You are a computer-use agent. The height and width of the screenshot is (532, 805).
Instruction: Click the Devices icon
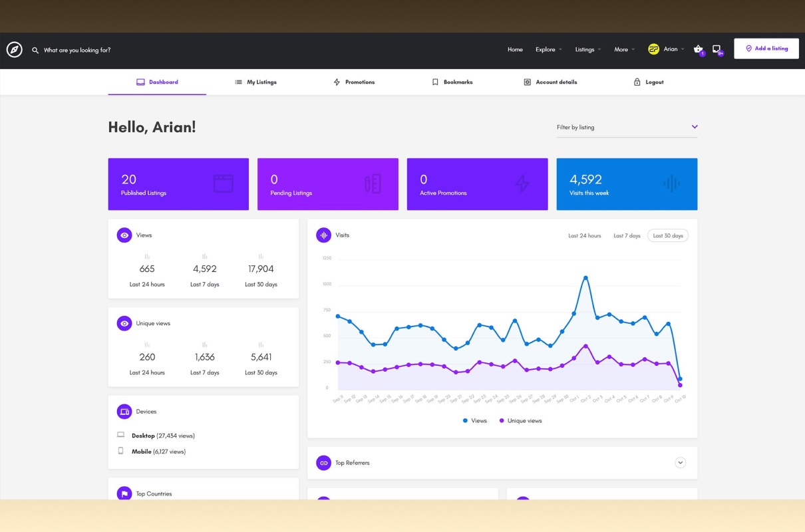coord(124,412)
